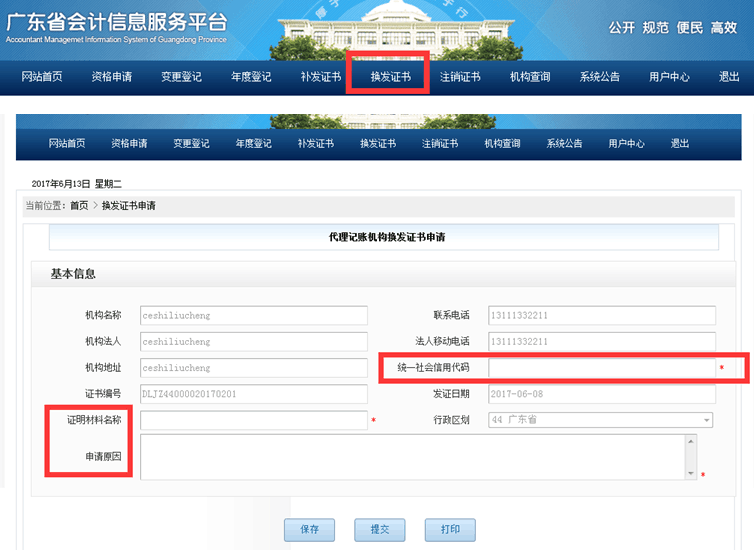This screenshot has width=754, height=550.
Task: Click the 发证日期 field
Action: tap(601, 394)
